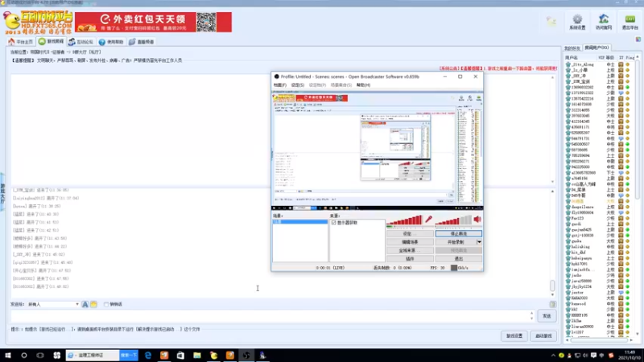Image resolution: width=644 pixels, height=362 pixels.
Task: Open OBS Scene Collection menu
Action: click(341, 85)
